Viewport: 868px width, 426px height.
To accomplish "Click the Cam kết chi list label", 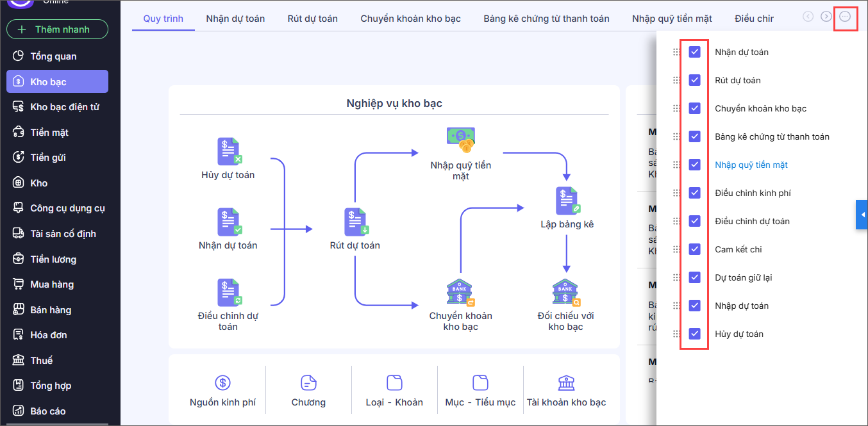I will (739, 249).
